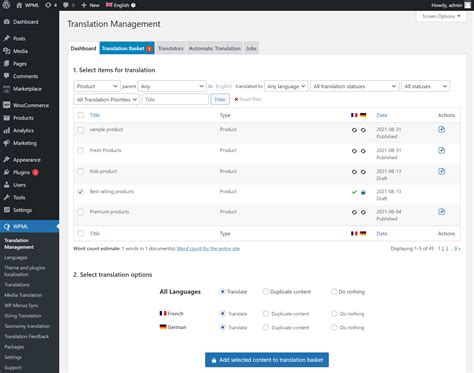The image size is (474, 373).
Task: Open Media Translation in the WPML submenu
Action: coord(23,295)
